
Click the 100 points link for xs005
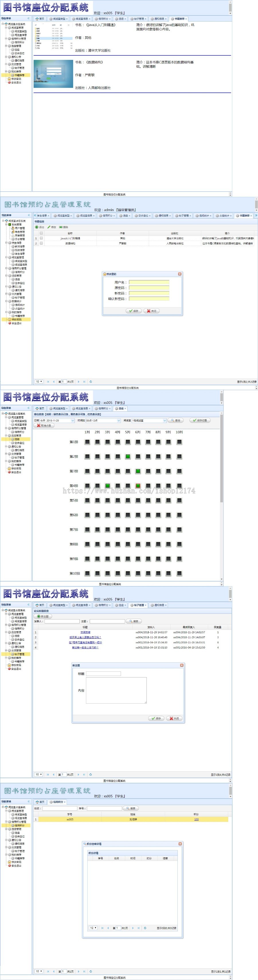point(196,820)
